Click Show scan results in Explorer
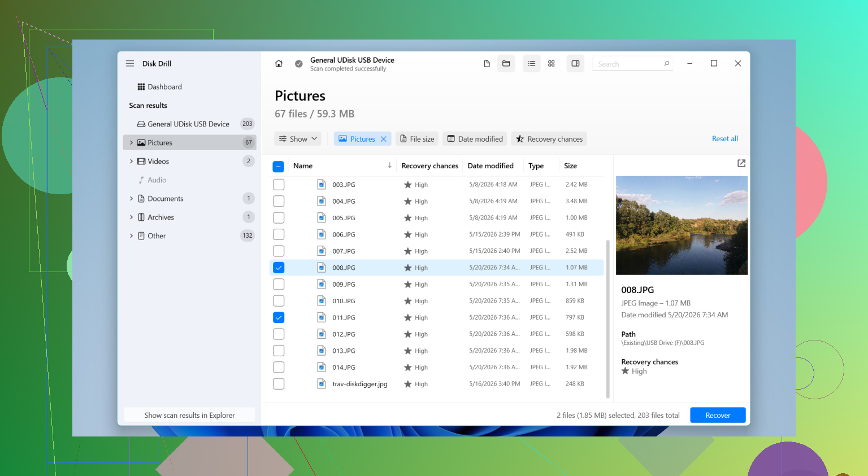 click(x=189, y=415)
